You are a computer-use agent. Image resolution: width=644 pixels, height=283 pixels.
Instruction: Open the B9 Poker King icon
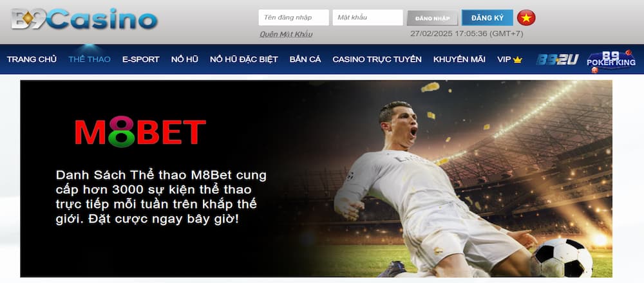point(611,60)
